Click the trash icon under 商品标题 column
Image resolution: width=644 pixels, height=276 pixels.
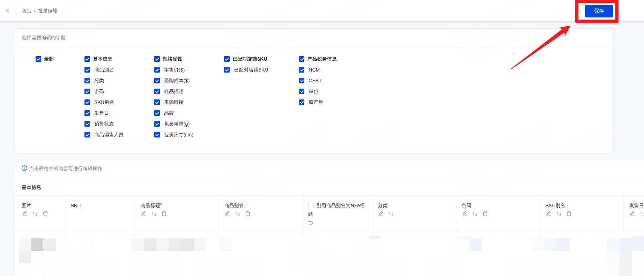[x=164, y=214]
